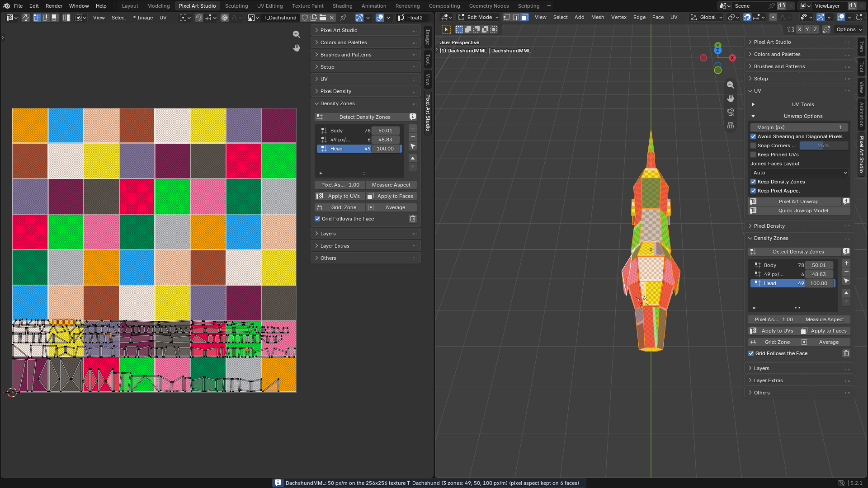The image size is (868, 488).
Task: Switch to the UV Editing workspace tab
Action: point(270,6)
